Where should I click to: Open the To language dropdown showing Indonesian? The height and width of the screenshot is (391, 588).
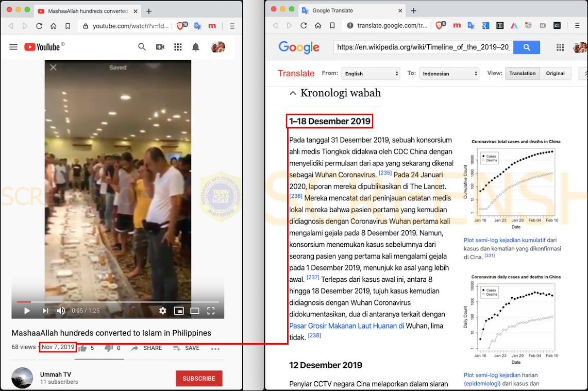pos(449,74)
